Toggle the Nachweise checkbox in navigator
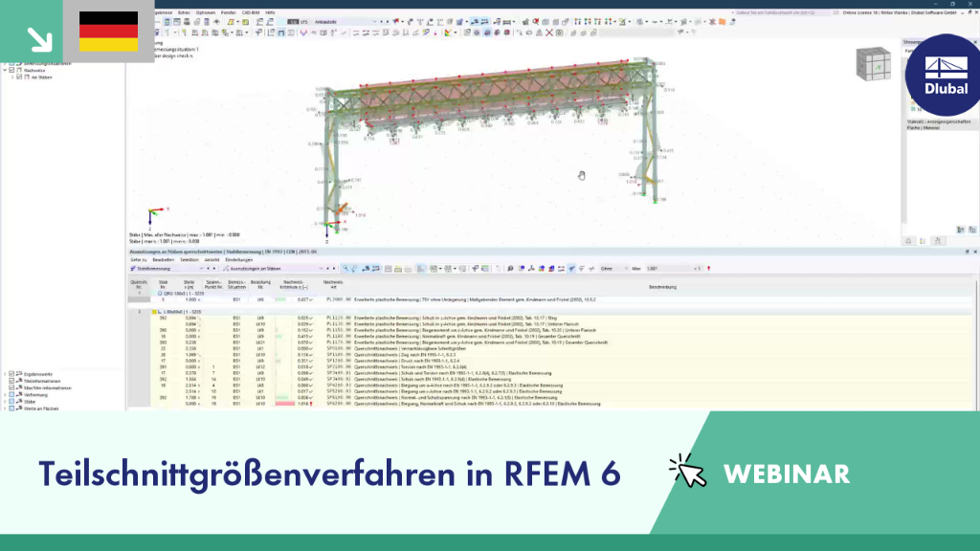980x551 pixels. point(11,70)
